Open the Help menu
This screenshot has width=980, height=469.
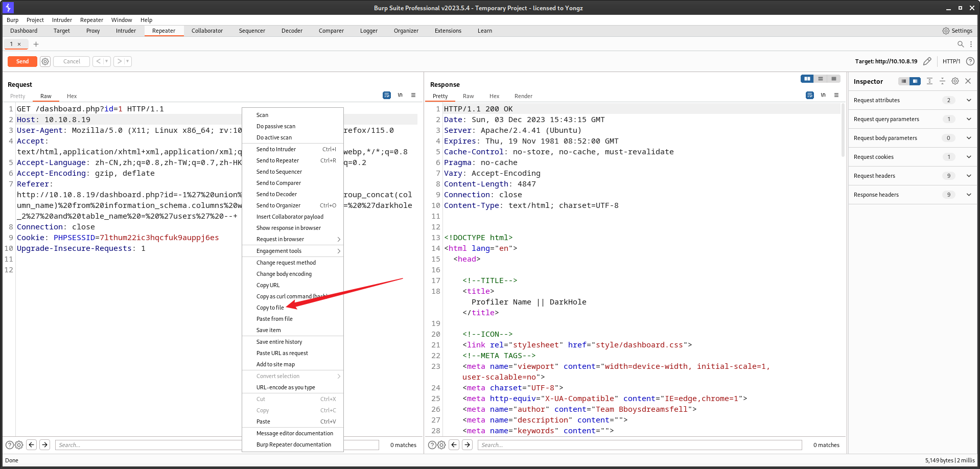146,20
